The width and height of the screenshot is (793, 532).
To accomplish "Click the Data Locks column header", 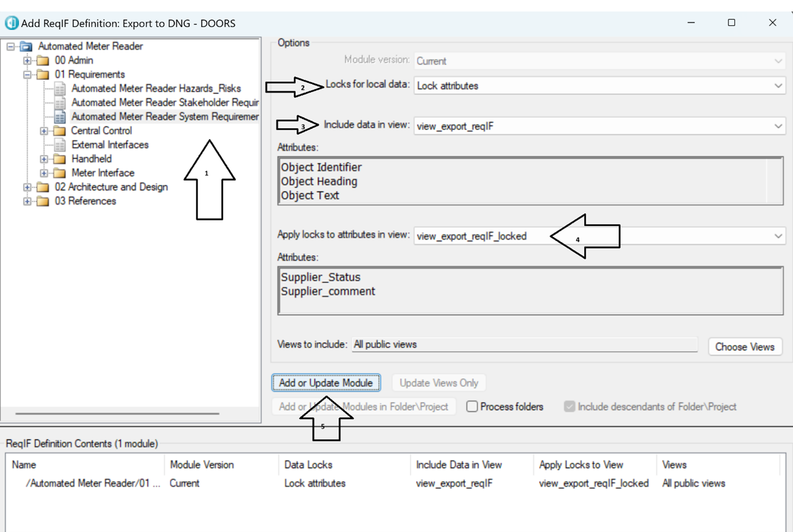I will [x=308, y=465].
